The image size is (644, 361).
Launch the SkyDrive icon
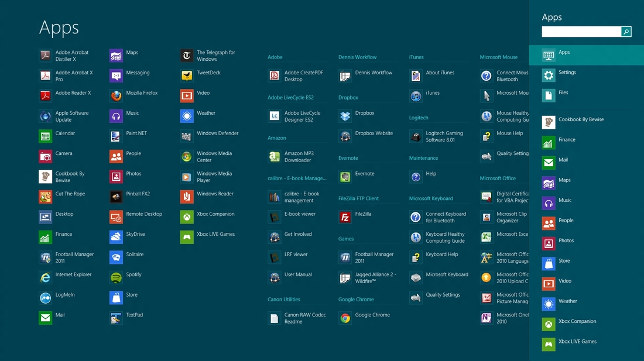click(x=116, y=237)
